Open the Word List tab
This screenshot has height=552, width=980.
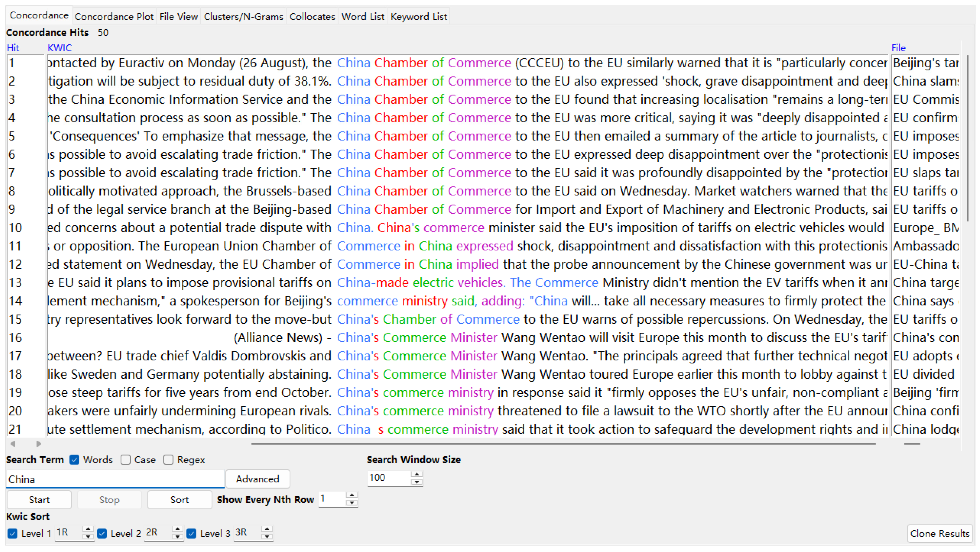click(x=363, y=17)
